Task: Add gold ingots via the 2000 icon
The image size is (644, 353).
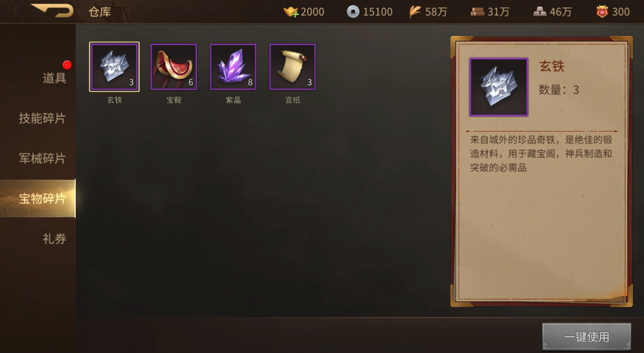Action: 291,12
